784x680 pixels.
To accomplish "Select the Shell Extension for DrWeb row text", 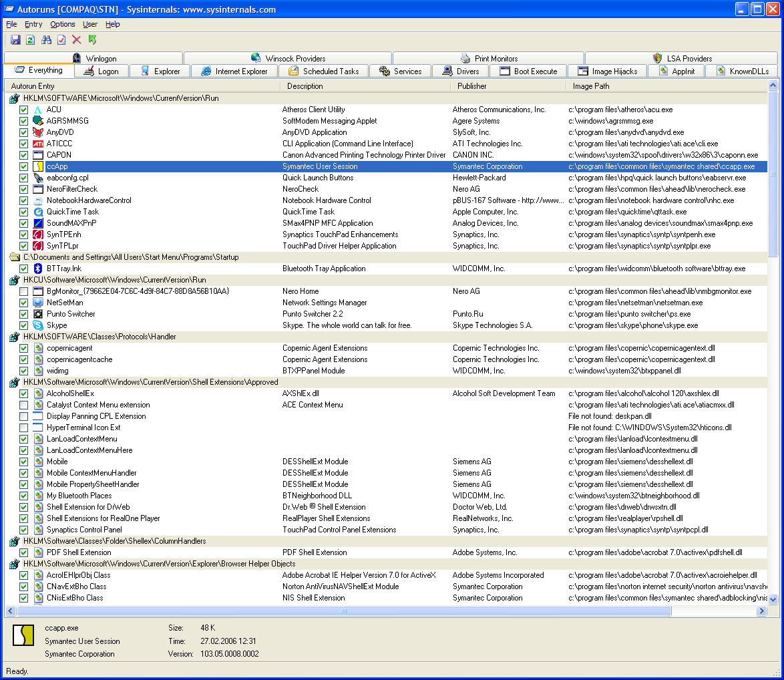I will pos(88,507).
